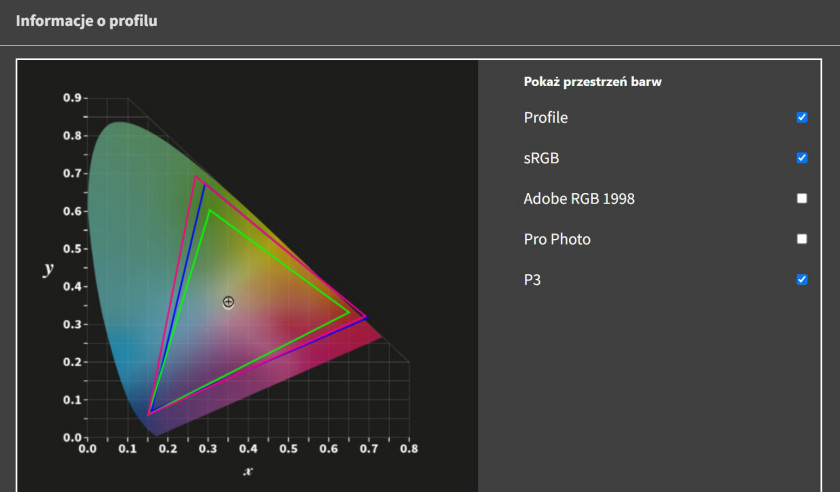Click the white point crosshair marker
Screen dimensions: 840x492
[228, 302]
